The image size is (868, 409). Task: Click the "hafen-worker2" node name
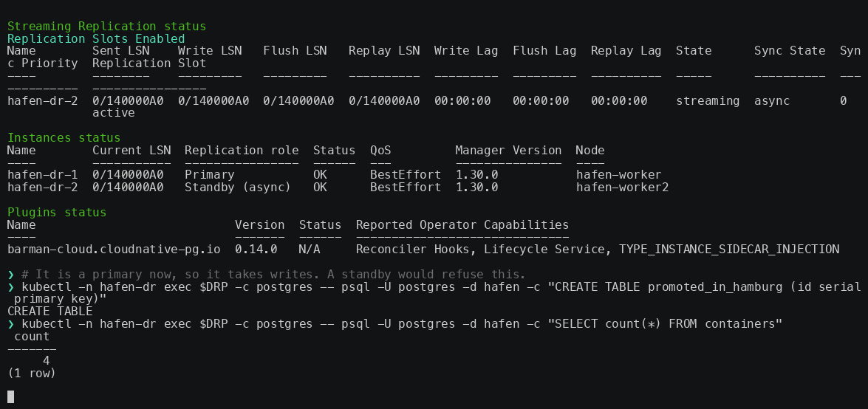tap(622, 187)
